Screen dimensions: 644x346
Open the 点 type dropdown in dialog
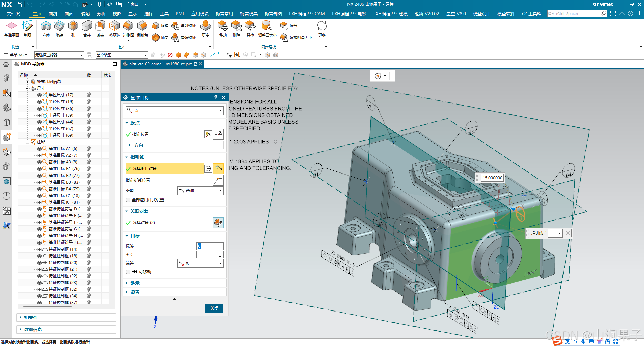point(175,111)
